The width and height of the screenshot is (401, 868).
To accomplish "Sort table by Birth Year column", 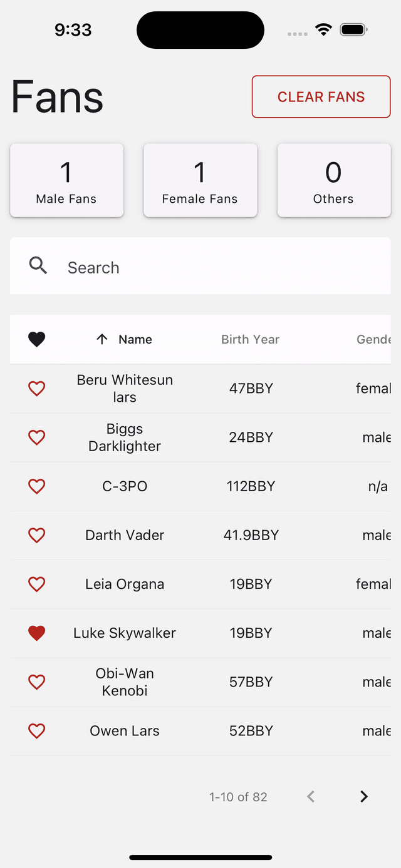I will pyautogui.click(x=250, y=339).
